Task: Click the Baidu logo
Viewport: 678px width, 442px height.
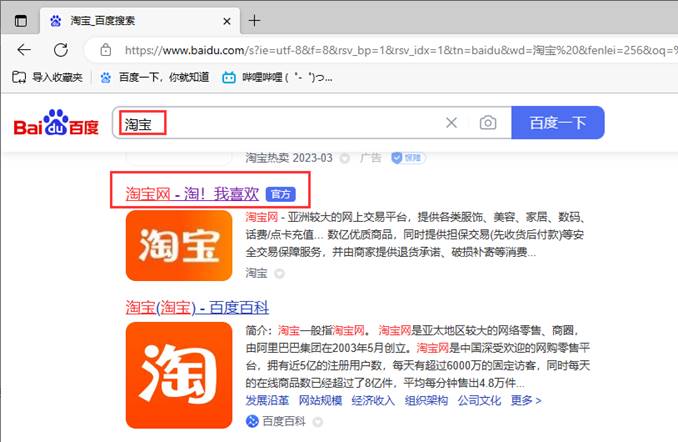Action: 56,124
